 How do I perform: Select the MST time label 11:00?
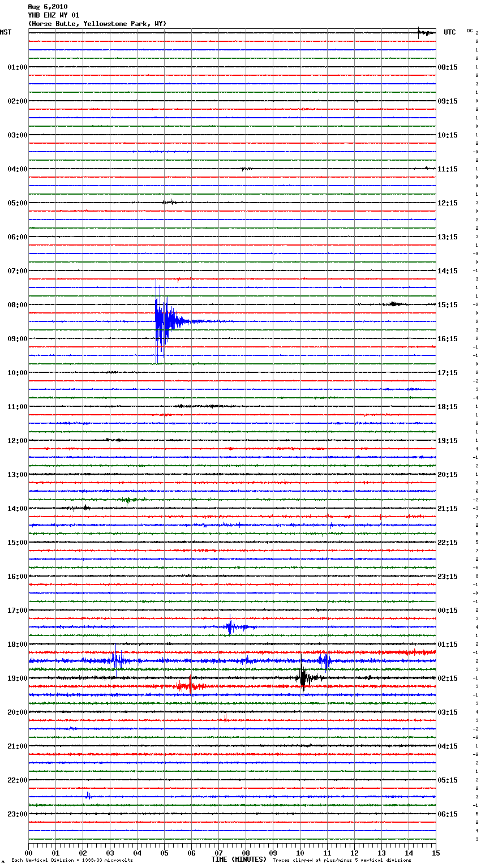pos(17,407)
